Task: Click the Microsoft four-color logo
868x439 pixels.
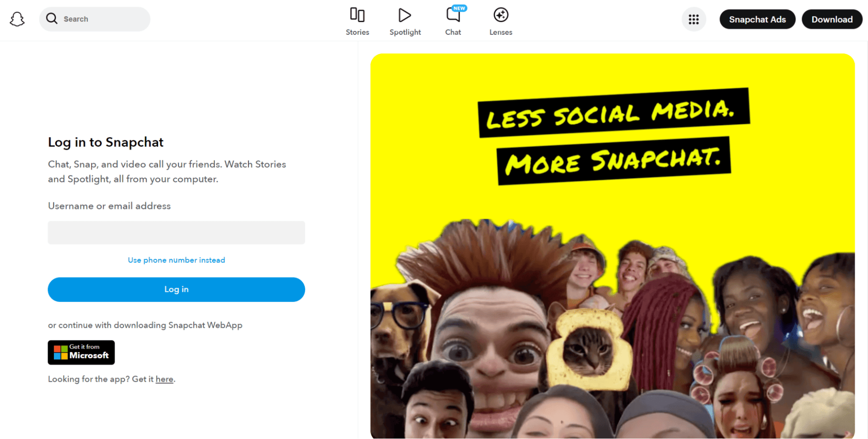Action: pyautogui.click(x=60, y=352)
